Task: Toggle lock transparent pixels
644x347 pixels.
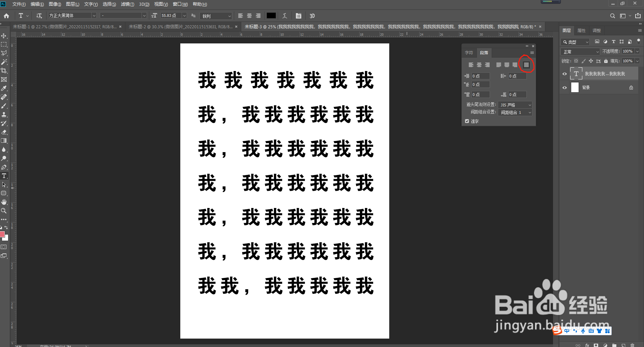Action: tap(576, 61)
